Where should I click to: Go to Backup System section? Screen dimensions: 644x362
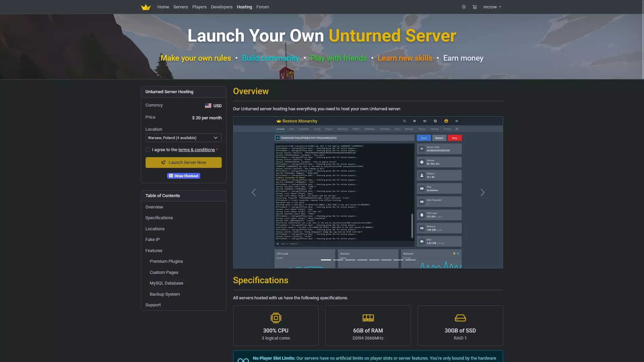(x=165, y=294)
